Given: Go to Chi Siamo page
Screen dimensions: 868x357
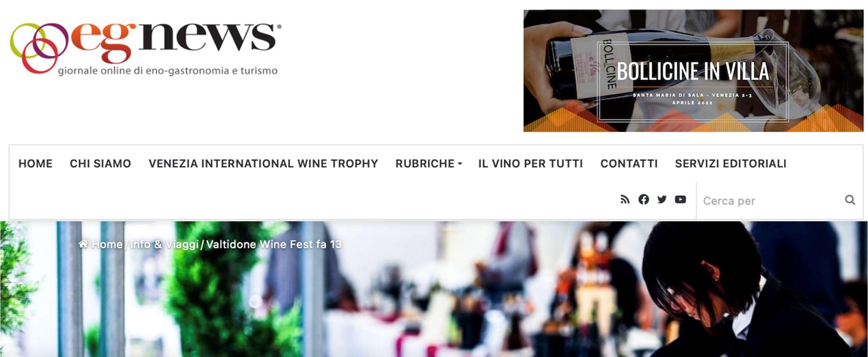Looking at the screenshot, I should click(100, 164).
